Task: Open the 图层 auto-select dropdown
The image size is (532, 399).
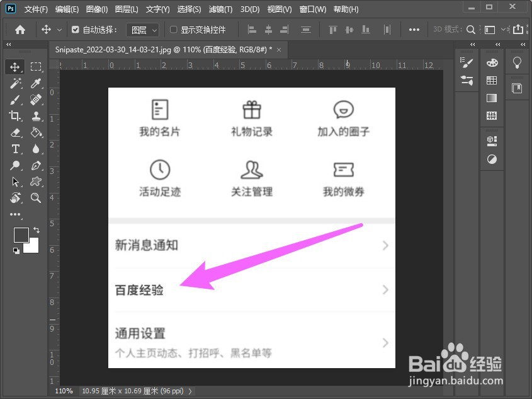Action: [x=142, y=30]
